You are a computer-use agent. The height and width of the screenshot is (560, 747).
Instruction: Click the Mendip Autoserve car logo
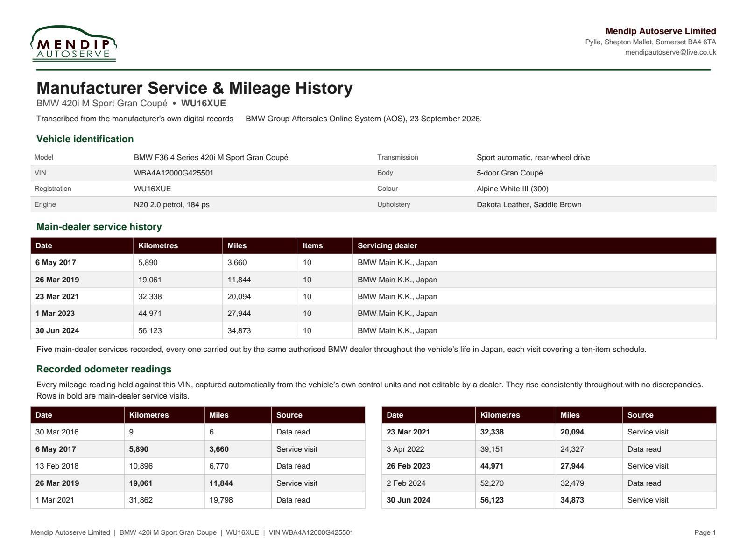74,43
